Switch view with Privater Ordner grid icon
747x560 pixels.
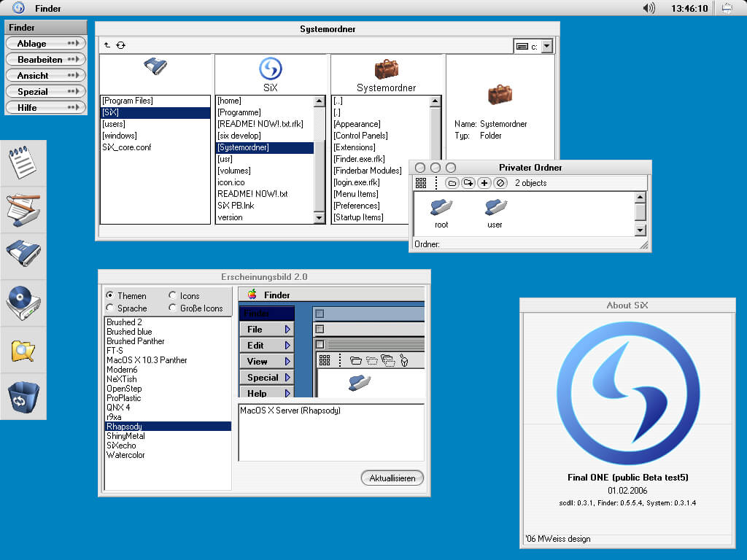pyautogui.click(x=421, y=183)
